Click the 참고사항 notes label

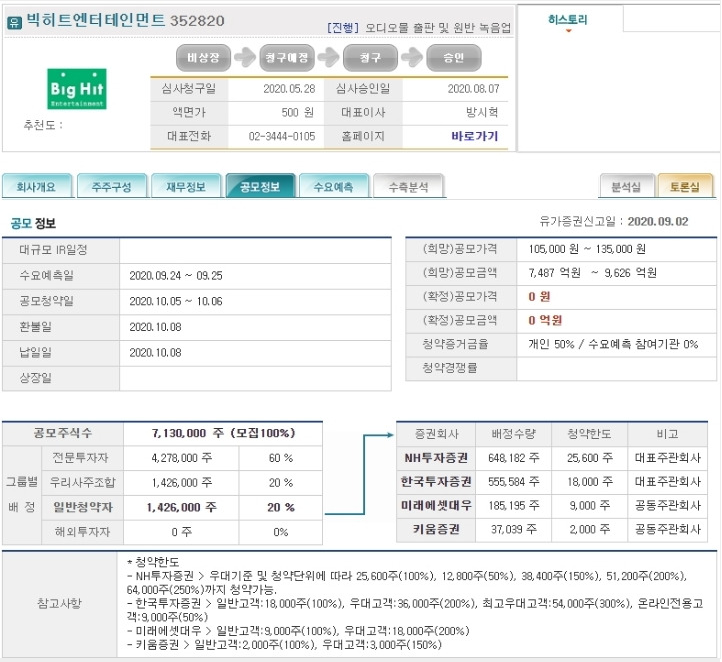pyautogui.click(x=59, y=603)
